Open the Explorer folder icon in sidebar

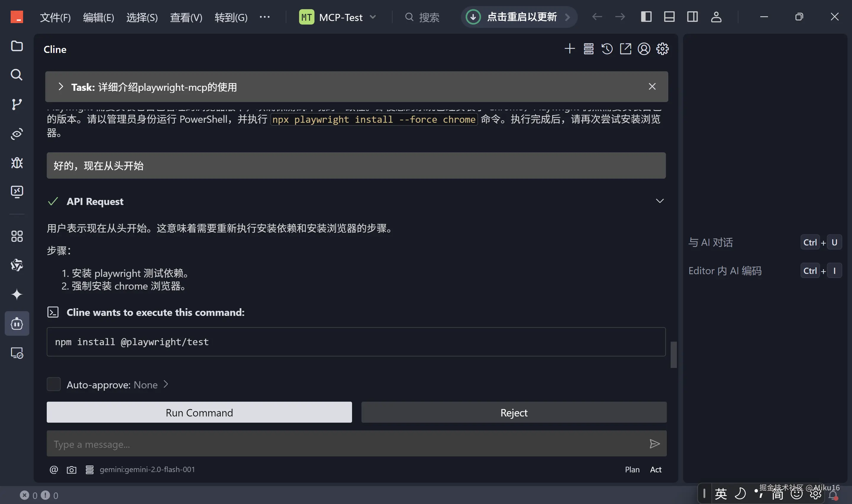click(17, 46)
